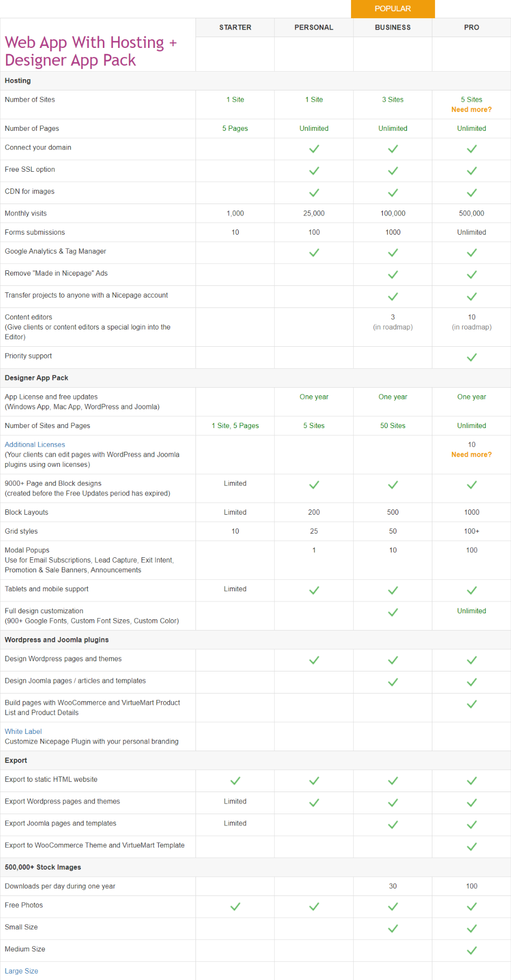
Task: Click Starter checkmark for Export to static HTML
Action: (x=235, y=781)
